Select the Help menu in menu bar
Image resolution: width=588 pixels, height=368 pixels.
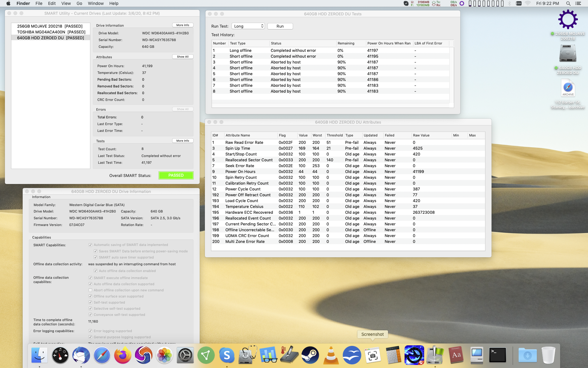(113, 3)
